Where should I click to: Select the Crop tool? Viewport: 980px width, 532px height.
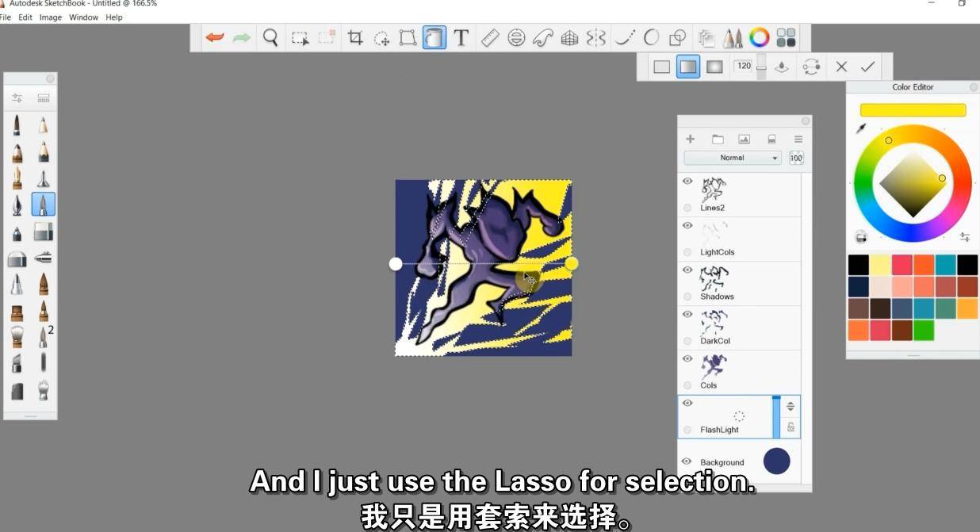tap(355, 37)
